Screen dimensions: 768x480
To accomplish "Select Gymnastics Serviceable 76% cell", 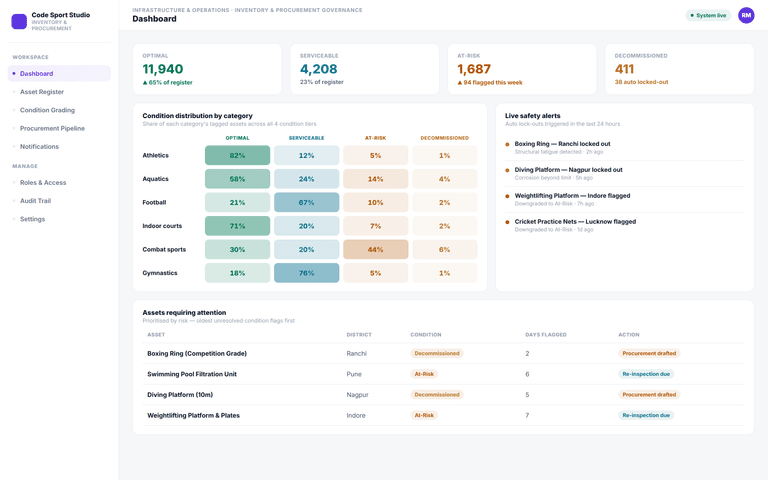I will 307,273.
